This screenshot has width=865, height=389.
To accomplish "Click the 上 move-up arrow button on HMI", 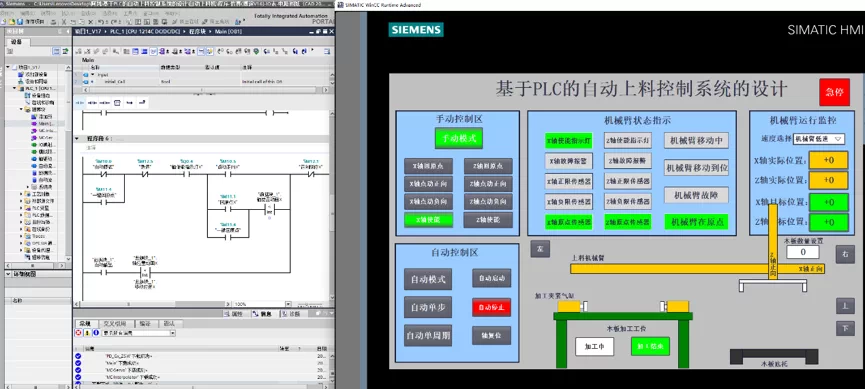I will point(845,305).
